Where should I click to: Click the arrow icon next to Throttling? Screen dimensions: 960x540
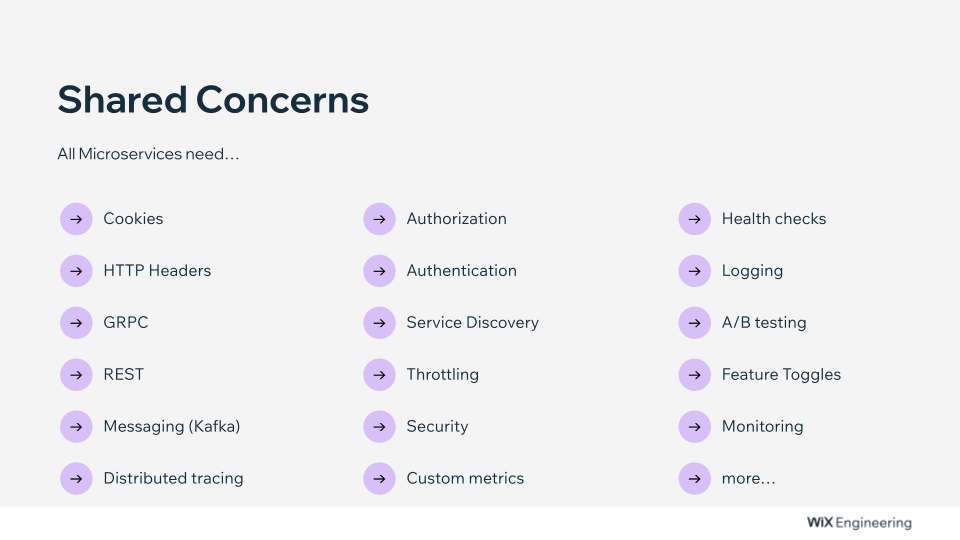click(379, 375)
